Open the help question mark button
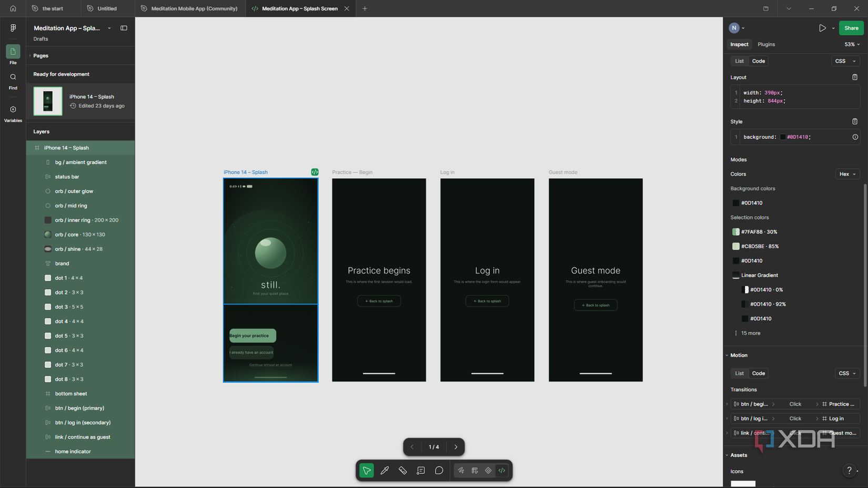The image size is (868, 488). (x=849, y=471)
